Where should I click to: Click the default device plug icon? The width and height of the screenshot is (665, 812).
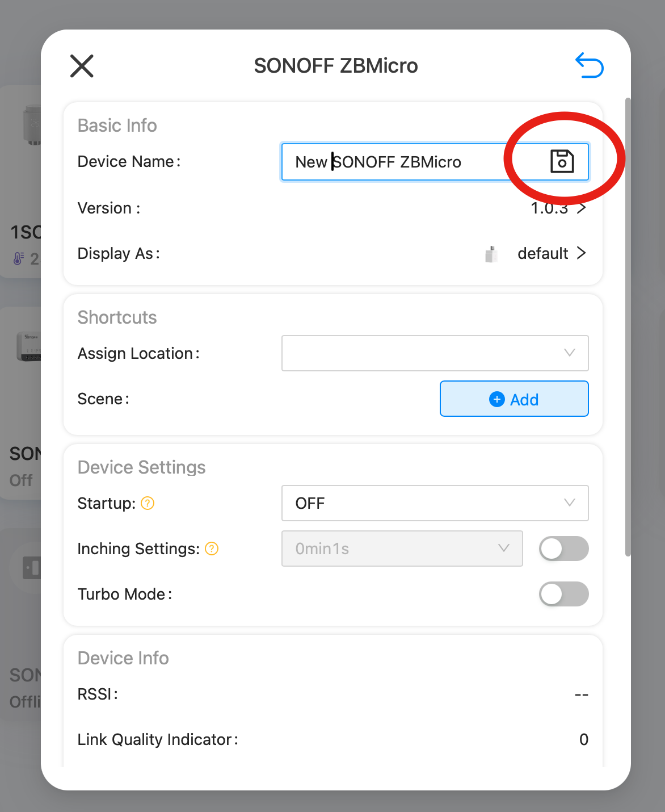(x=491, y=254)
